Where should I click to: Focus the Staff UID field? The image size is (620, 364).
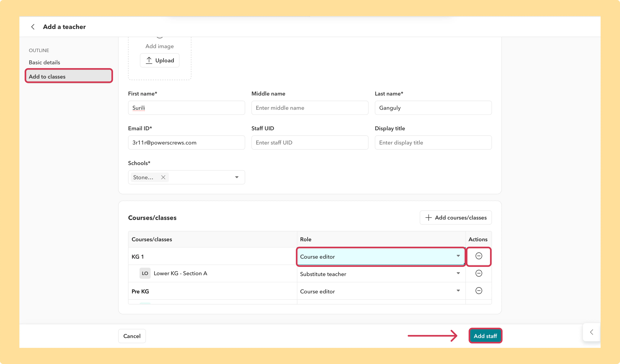coord(310,143)
